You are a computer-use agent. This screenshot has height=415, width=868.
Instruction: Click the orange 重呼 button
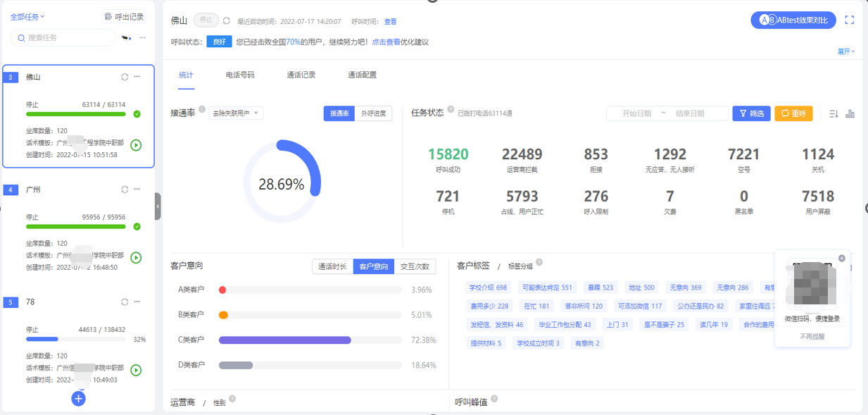(x=793, y=113)
